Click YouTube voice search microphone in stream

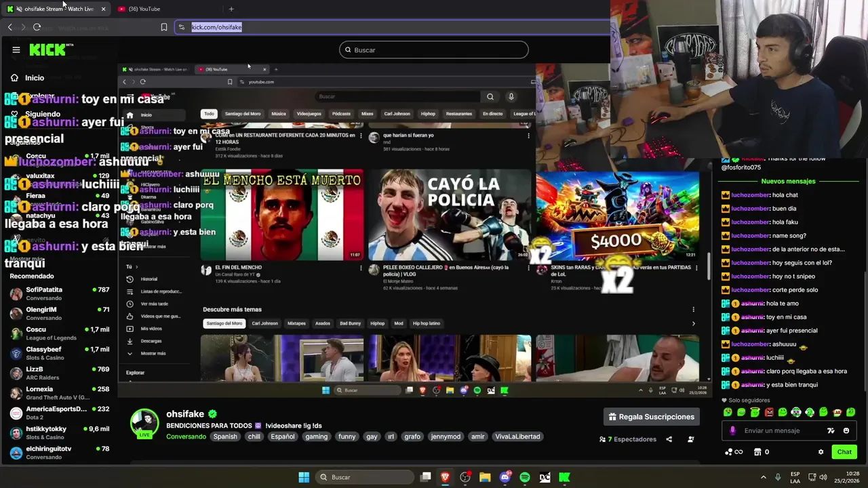tap(511, 96)
